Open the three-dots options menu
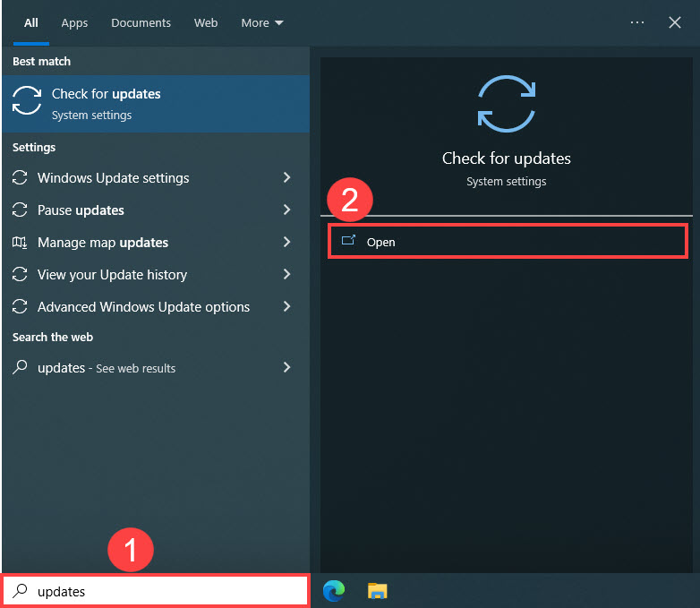The width and height of the screenshot is (700, 608). pyautogui.click(x=637, y=22)
